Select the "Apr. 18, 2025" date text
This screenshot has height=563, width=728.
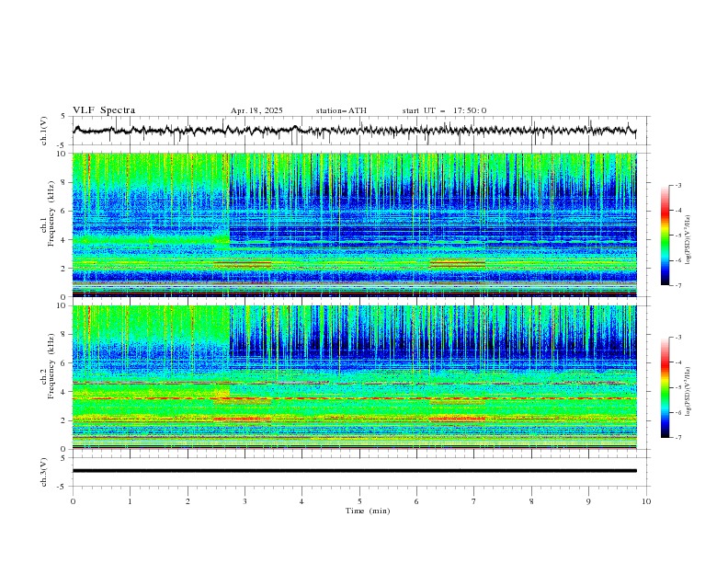coord(256,110)
